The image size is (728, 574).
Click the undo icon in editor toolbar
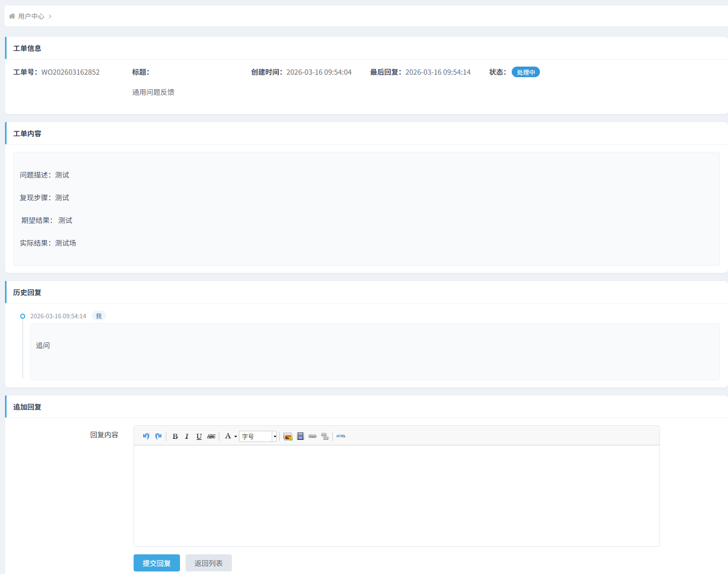click(x=146, y=436)
